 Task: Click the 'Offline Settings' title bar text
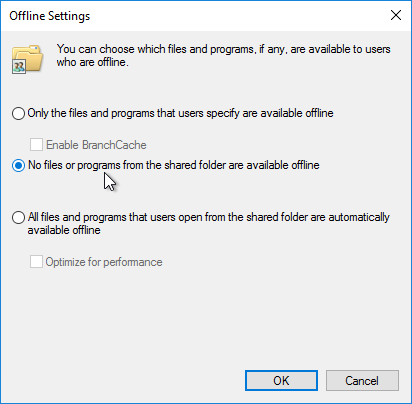(x=50, y=16)
